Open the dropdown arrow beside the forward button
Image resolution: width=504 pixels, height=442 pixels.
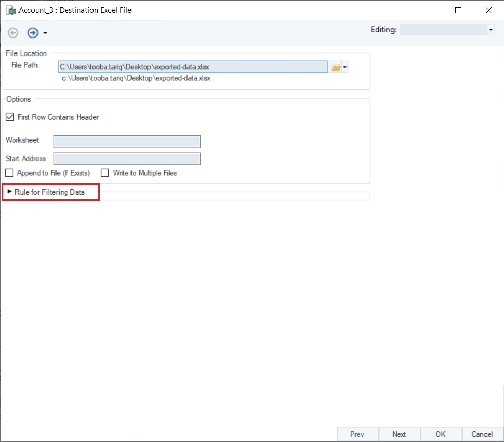tap(45, 33)
